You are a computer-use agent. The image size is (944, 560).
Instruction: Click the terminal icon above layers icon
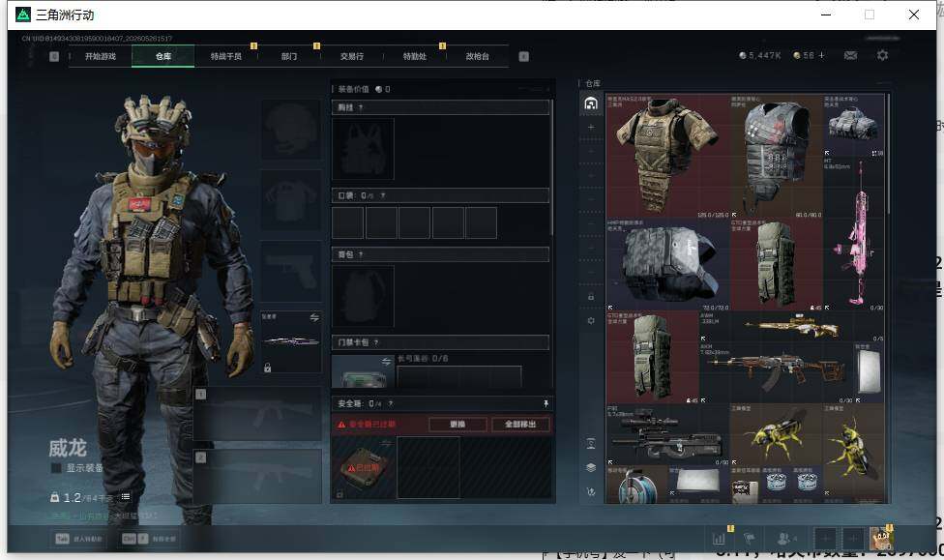coord(591,444)
